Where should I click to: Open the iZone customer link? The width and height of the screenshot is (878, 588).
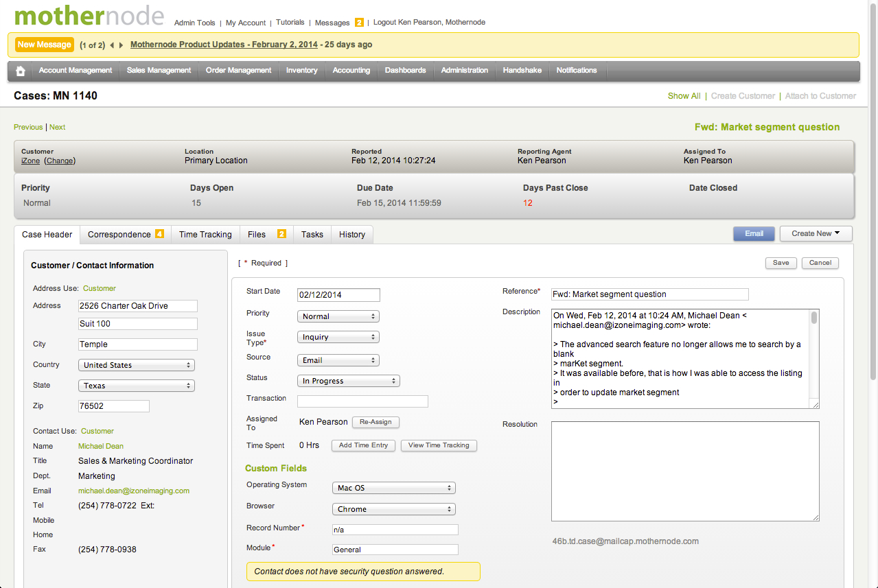[30, 161]
